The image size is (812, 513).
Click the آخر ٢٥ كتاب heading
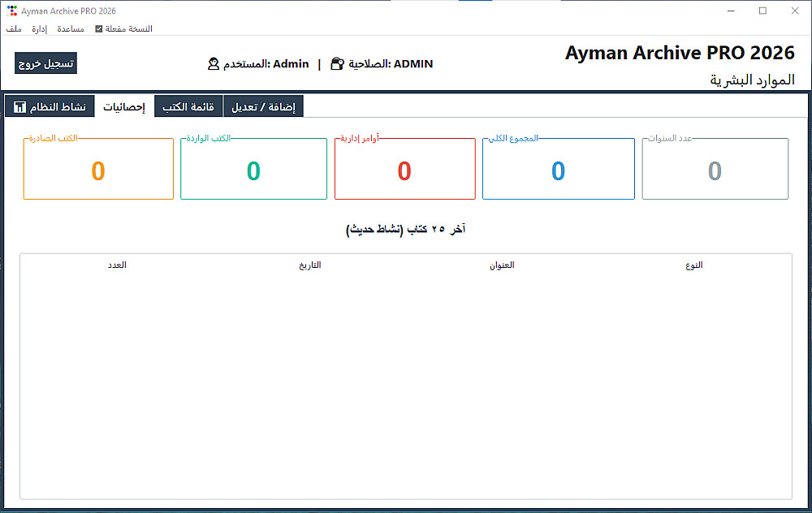405,229
